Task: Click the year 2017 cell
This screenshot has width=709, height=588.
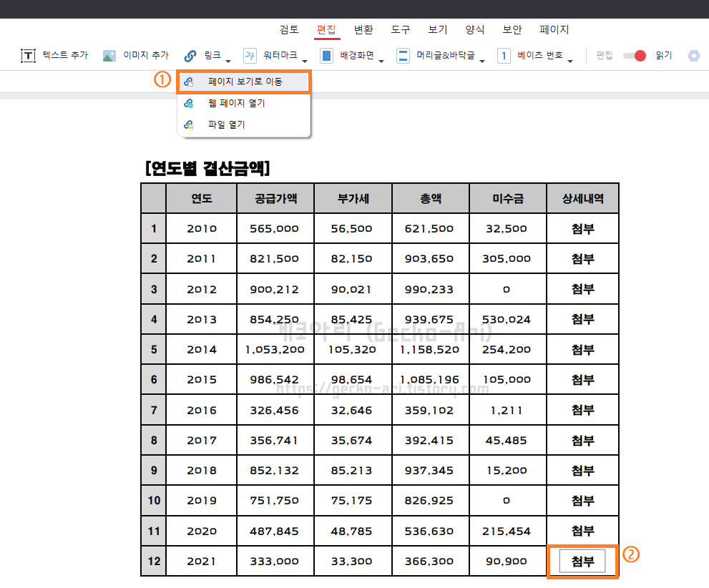Action: pyautogui.click(x=202, y=440)
